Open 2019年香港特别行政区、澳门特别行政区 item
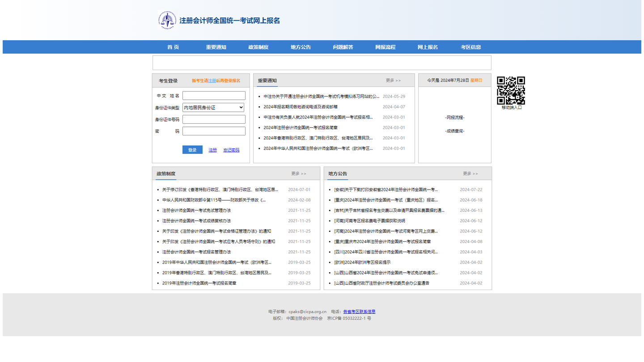 216,273
